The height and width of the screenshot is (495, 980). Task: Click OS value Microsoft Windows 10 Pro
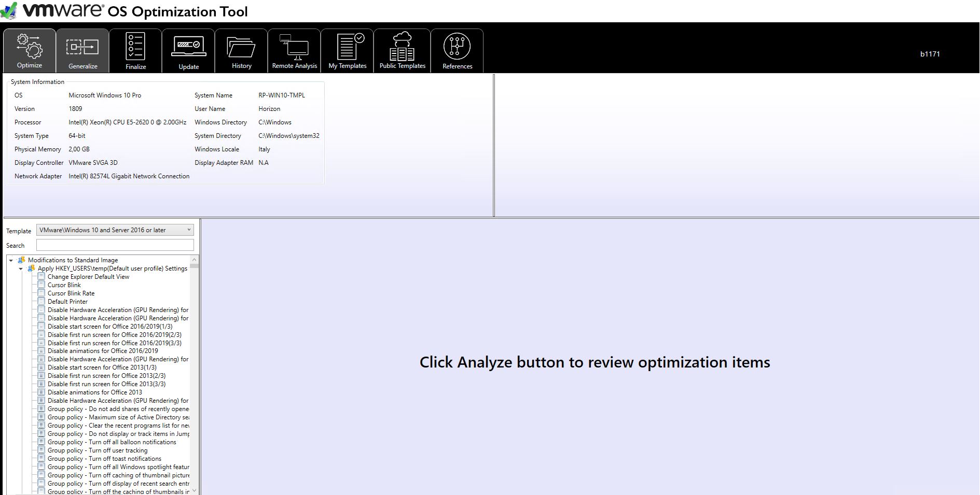[x=105, y=95]
